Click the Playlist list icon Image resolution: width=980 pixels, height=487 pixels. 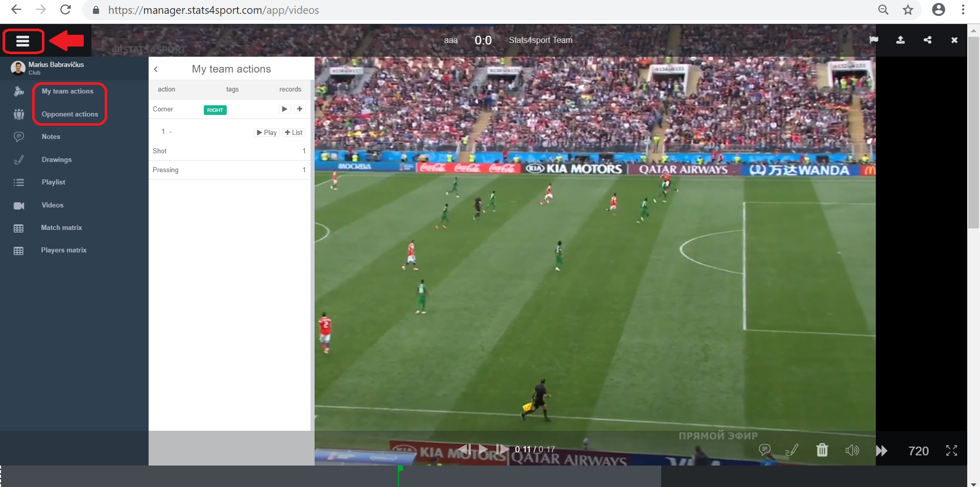(19, 182)
